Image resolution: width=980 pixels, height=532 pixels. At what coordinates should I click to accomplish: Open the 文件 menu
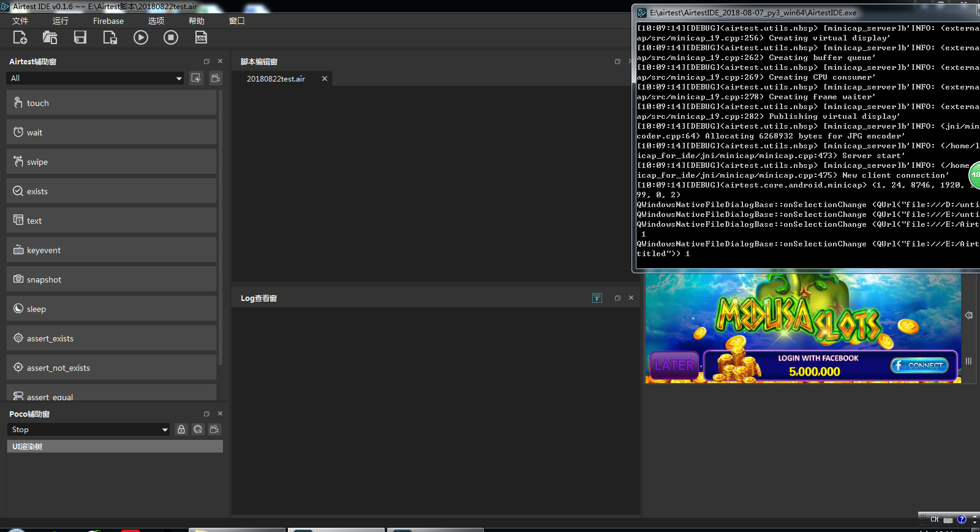coord(20,21)
